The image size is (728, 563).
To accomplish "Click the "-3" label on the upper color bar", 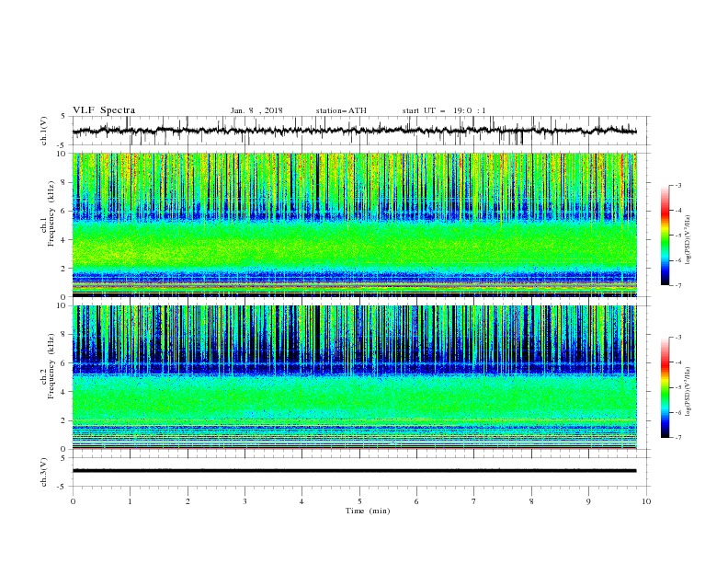I will 677,185.
